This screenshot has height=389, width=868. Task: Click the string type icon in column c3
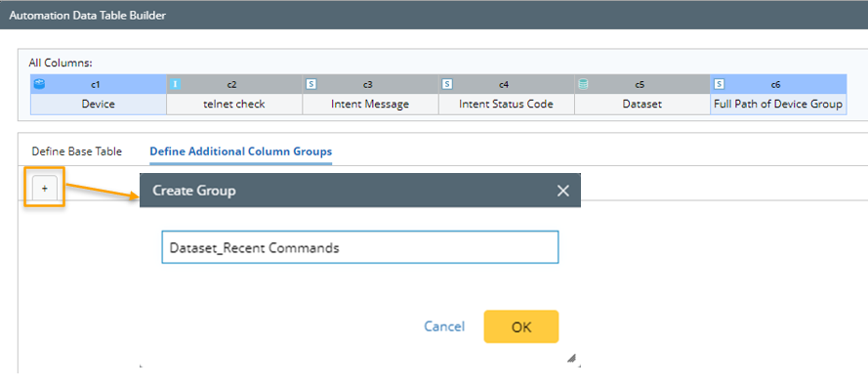click(311, 84)
